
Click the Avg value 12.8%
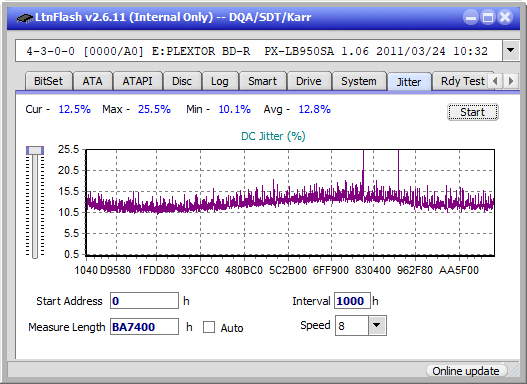(315, 109)
